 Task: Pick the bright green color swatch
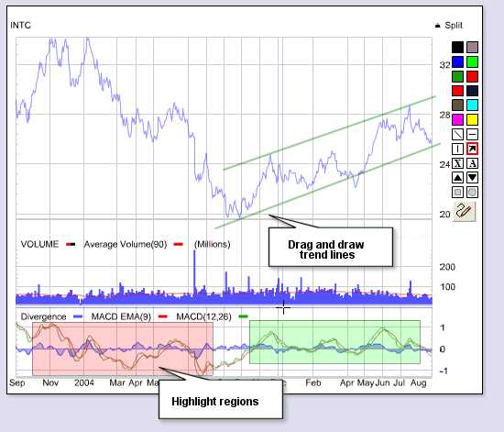472,61
